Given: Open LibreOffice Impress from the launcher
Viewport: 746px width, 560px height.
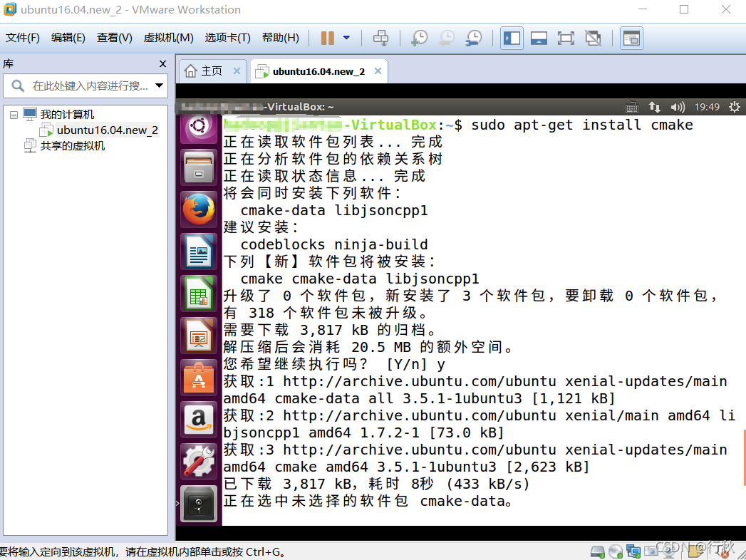Looking at the screenshot, I should (x=199, y=336).
